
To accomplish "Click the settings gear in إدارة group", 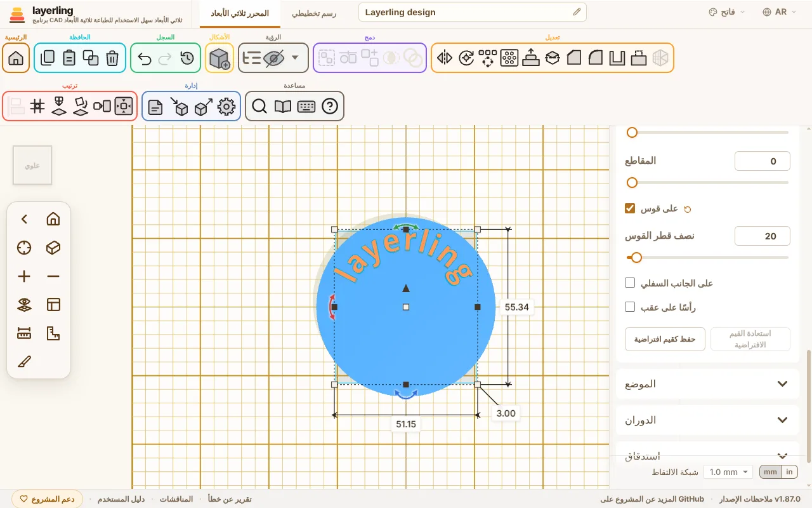I will pyautogui.click(x=226, y=107).
